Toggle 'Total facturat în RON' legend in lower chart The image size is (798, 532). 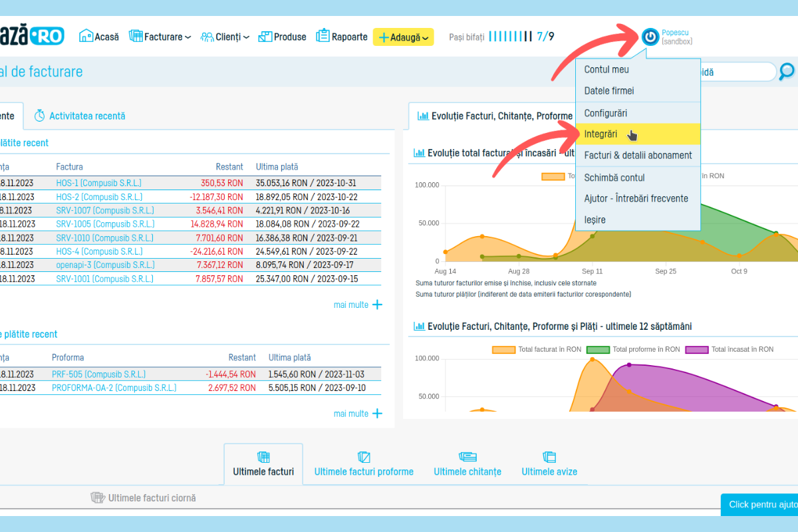(x=503, y=349)
